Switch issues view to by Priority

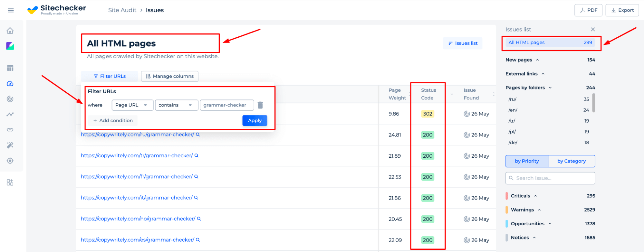(527, 161)
